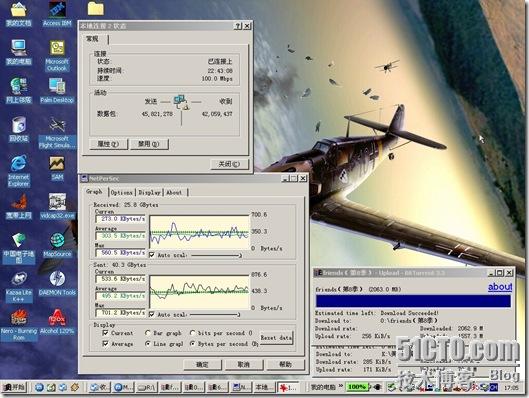Click the 确定 (OK) button in NetPerSec
The height and width of the screenshot is (398, 529).
coord(202,364)
